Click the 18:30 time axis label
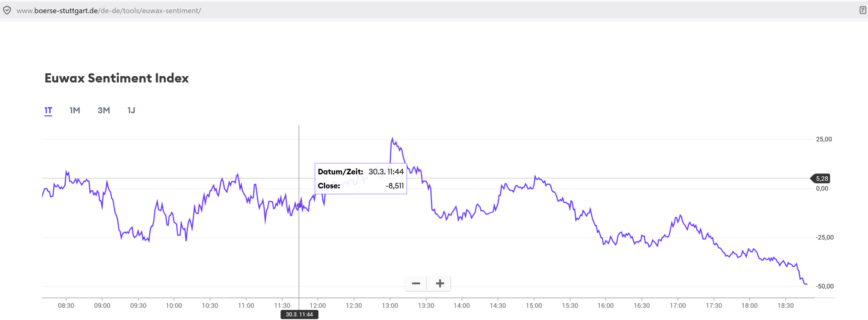The height and width of the screenshot is (320, 868). 785,305
